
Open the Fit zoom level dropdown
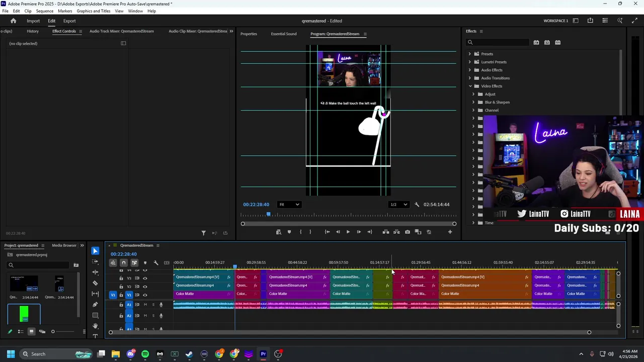pos(289,205)
